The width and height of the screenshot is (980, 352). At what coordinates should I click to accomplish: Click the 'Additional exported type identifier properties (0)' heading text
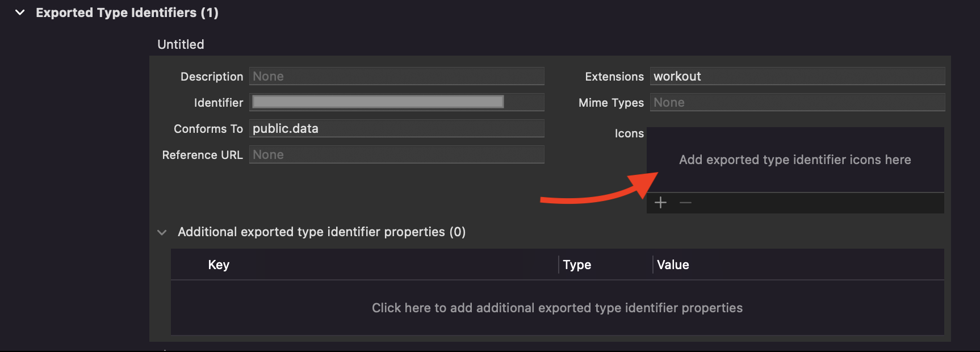(x=321, y=232)
